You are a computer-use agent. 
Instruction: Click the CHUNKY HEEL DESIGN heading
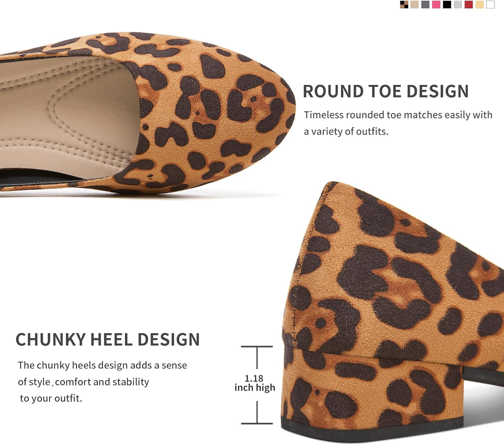pyautogui.click(x=108, y=339)
